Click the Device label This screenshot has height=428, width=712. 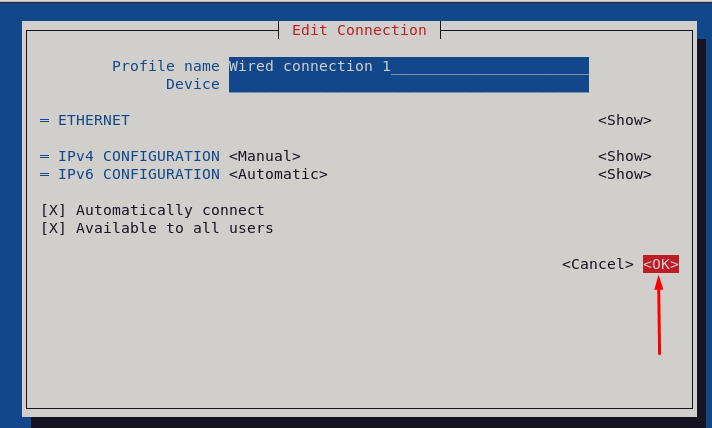pyautogui.click(x=193, y=84)
